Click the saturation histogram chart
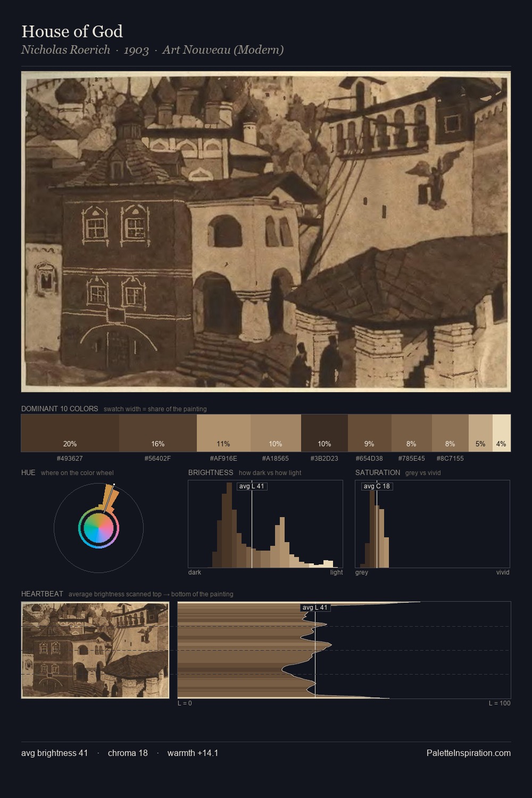Image resolution: width=532 pixels, height=798 pixels. 433,524
